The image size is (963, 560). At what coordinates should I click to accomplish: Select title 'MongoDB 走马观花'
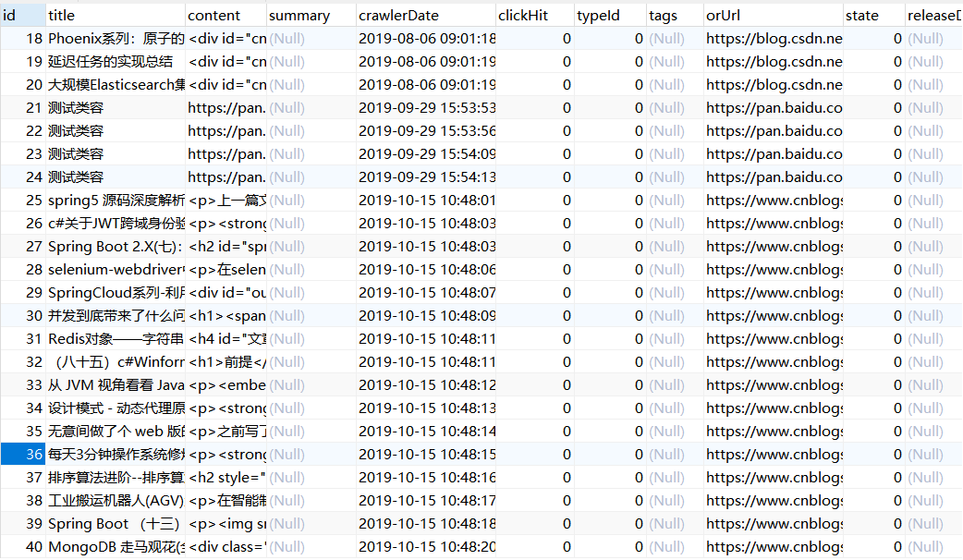[x=116, y=547]
